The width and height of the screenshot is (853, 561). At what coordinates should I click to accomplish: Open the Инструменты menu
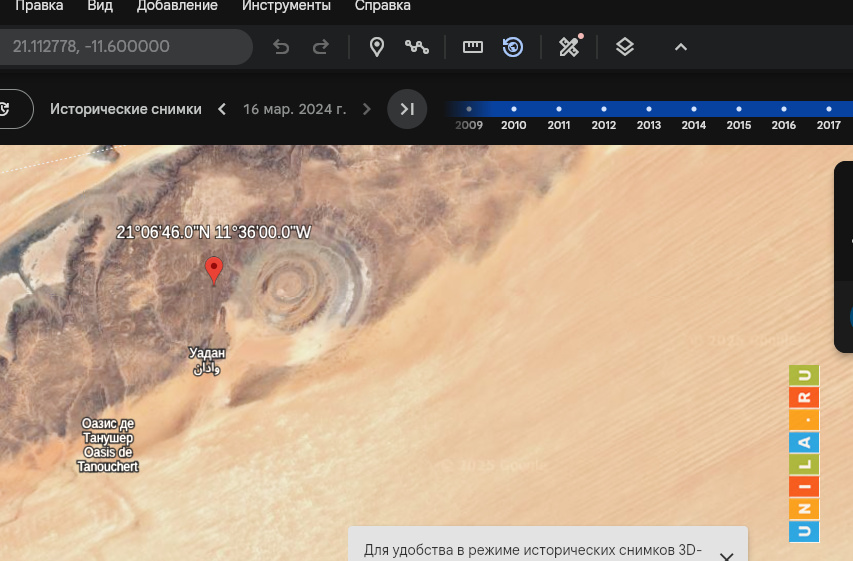click(x=286, y=6)
